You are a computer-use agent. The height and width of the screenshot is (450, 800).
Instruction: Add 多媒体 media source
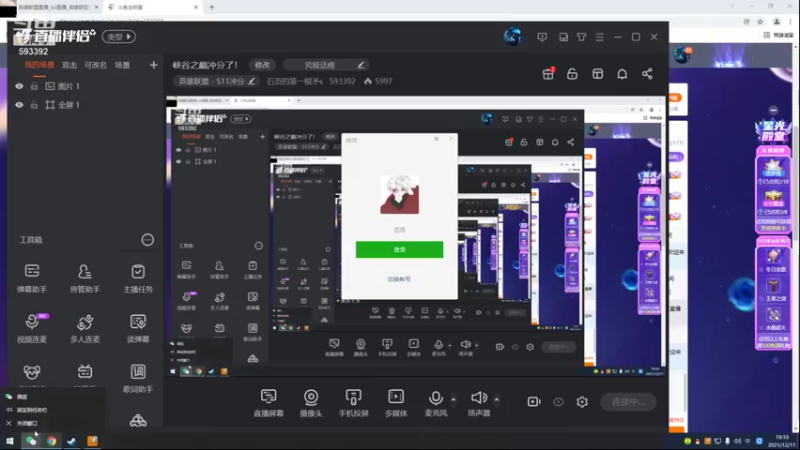396,403
